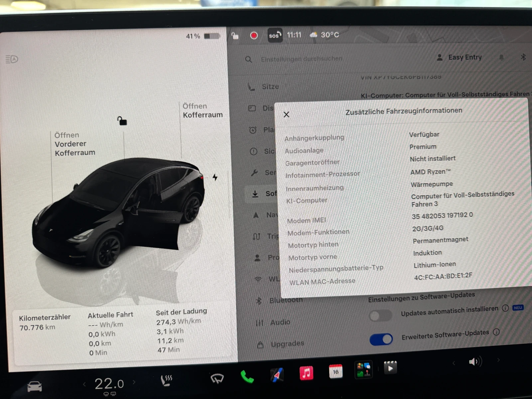Screen dimensions: 532x399
Task: Open the calendar app icon
Action: (335, 371)
